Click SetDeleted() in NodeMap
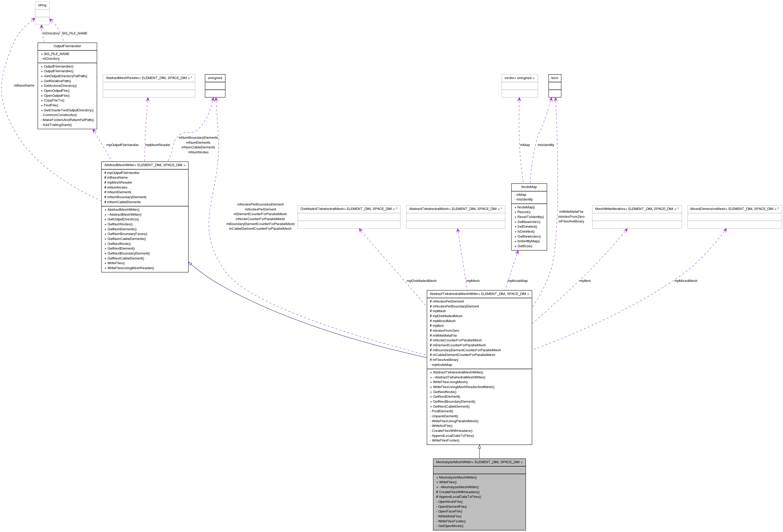This screenshot has width=783, height=532. click(x=526, y=227)
